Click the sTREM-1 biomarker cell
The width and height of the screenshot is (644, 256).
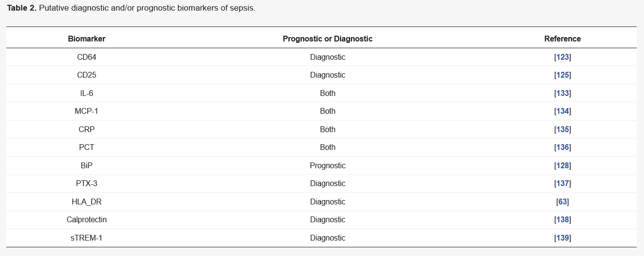(x=87, y=238)
